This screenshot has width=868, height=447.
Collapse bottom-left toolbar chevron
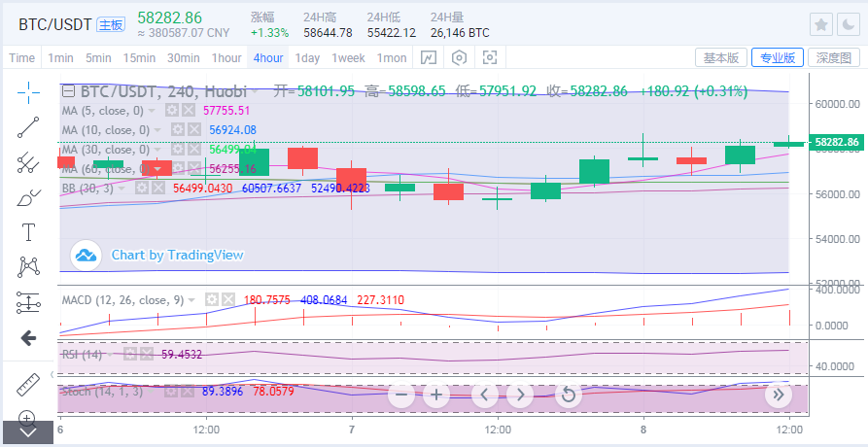coord(27,432)
